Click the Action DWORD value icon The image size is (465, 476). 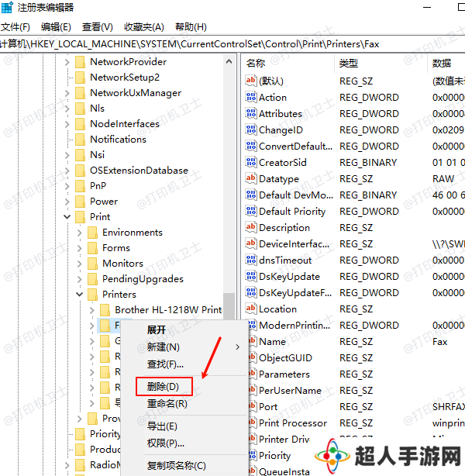[250, 98]
